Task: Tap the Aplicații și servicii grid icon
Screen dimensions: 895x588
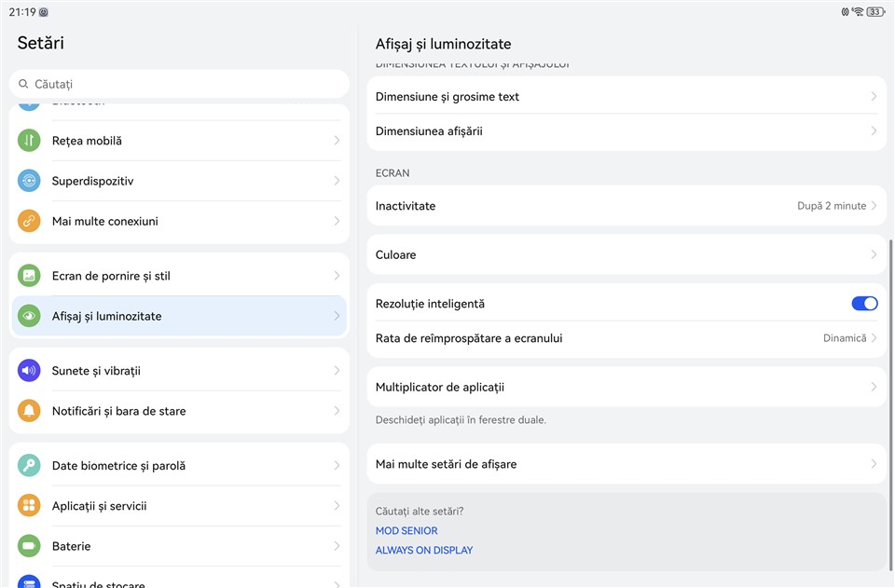Action: (29, 506)
